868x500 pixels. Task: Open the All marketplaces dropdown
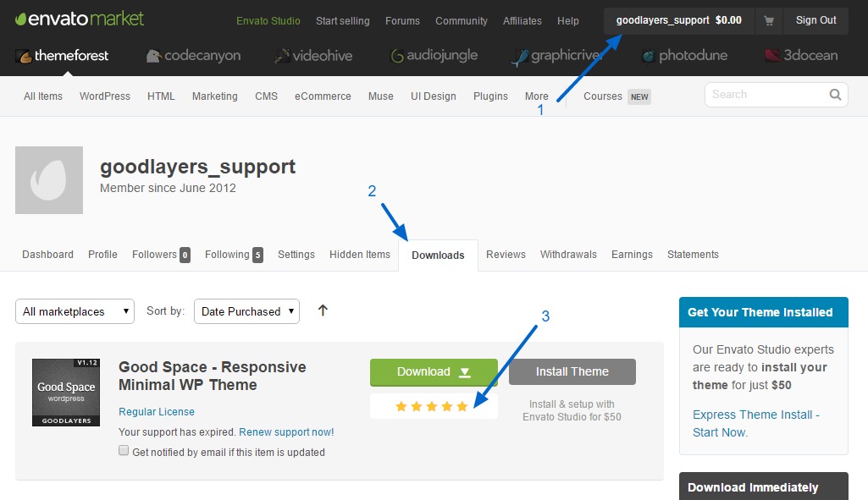75,311
